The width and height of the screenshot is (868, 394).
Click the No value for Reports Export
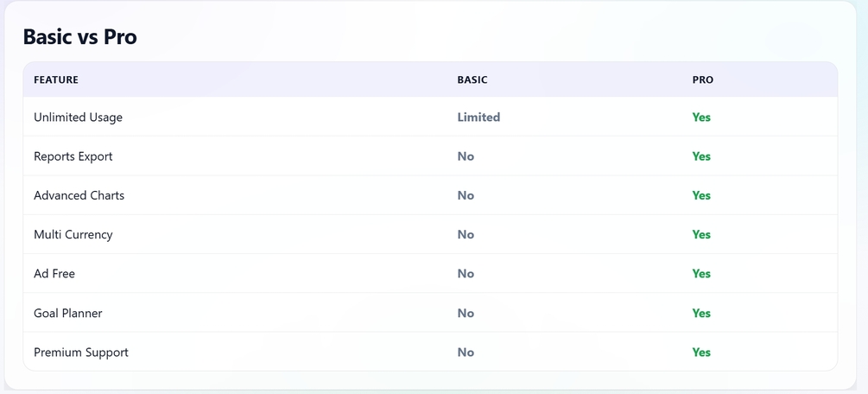466,156
